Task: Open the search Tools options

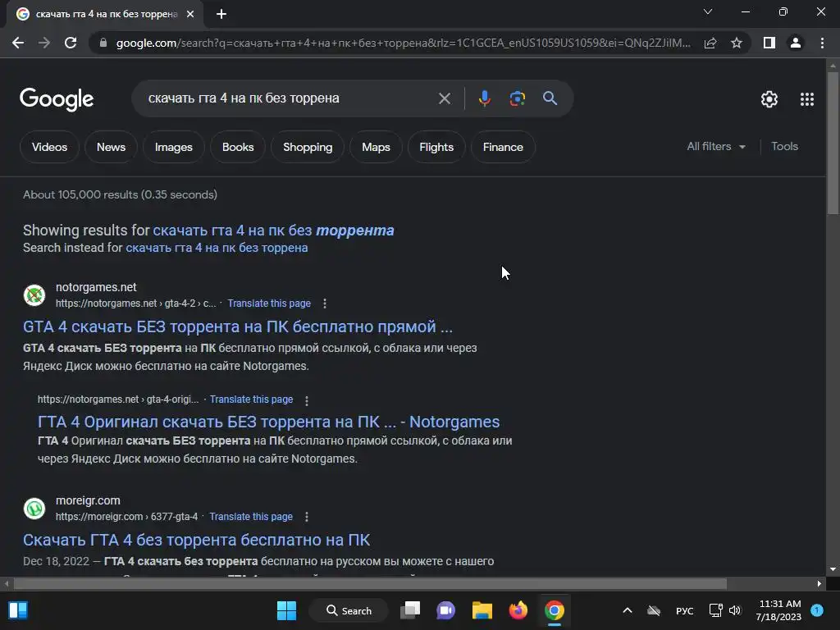Action: (x=784, y=146)
